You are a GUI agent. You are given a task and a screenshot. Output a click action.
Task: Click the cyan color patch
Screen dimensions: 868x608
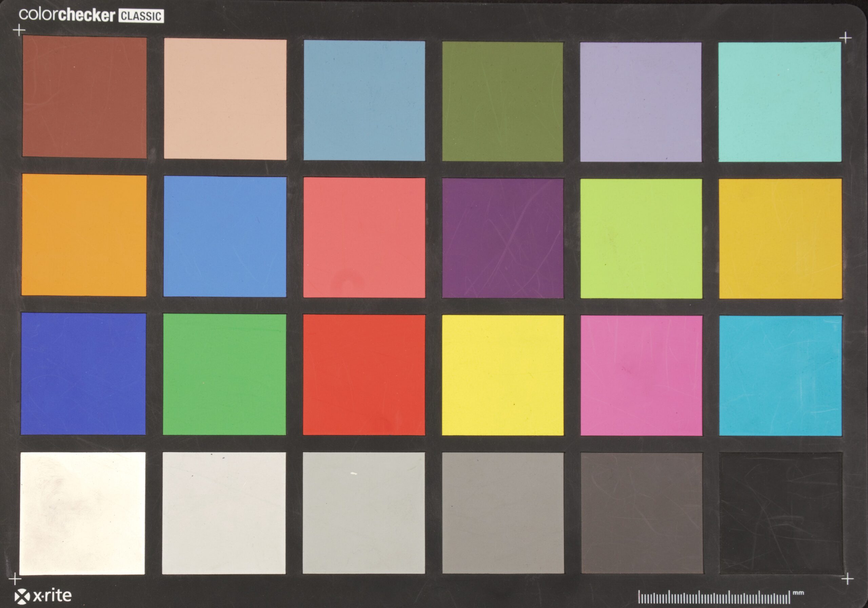coord(780,375)
